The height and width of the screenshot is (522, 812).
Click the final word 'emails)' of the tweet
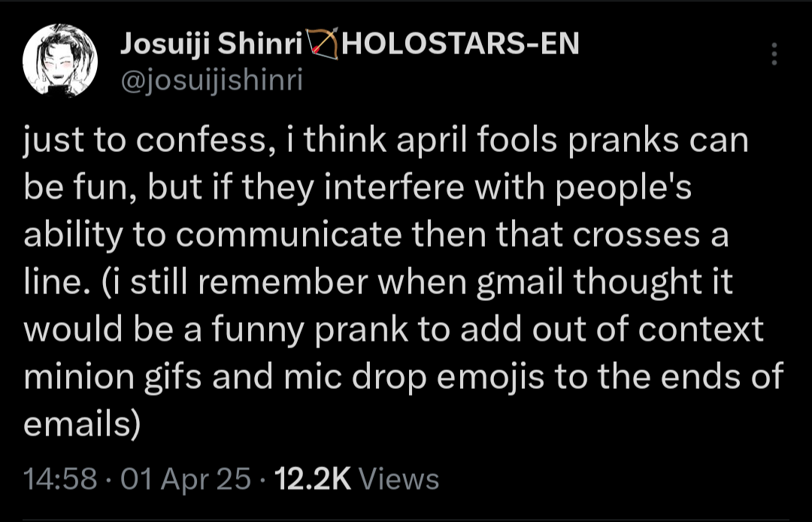coord(83,423)
